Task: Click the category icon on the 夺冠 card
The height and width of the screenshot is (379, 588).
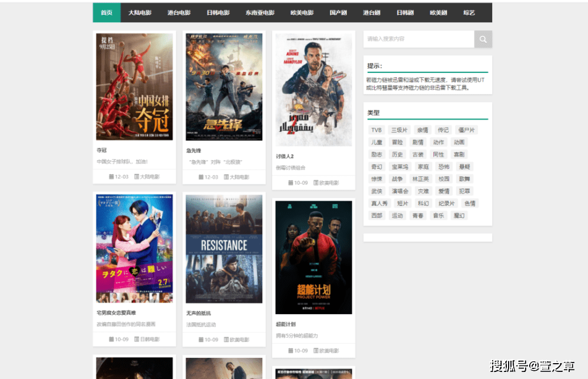Action: 136,177
